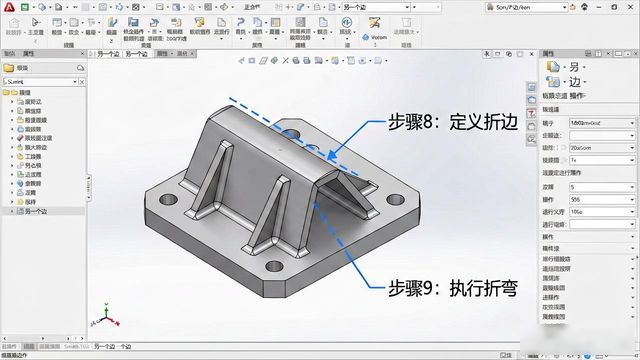This screenshot has height=360, width=640.
Task: Click the top icon in viewport's right-side strip
Action: point(531,87)
